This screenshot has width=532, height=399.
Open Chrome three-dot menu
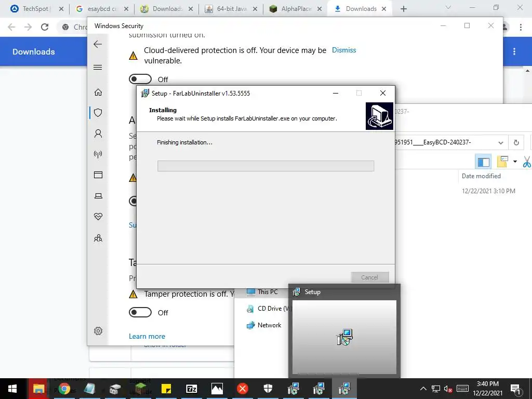point(521,27)
